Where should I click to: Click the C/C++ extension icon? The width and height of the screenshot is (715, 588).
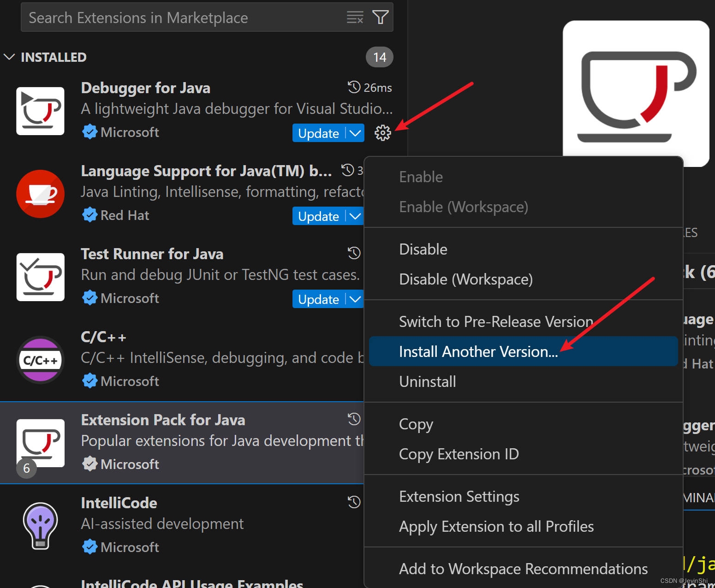[x=40, y=360]
